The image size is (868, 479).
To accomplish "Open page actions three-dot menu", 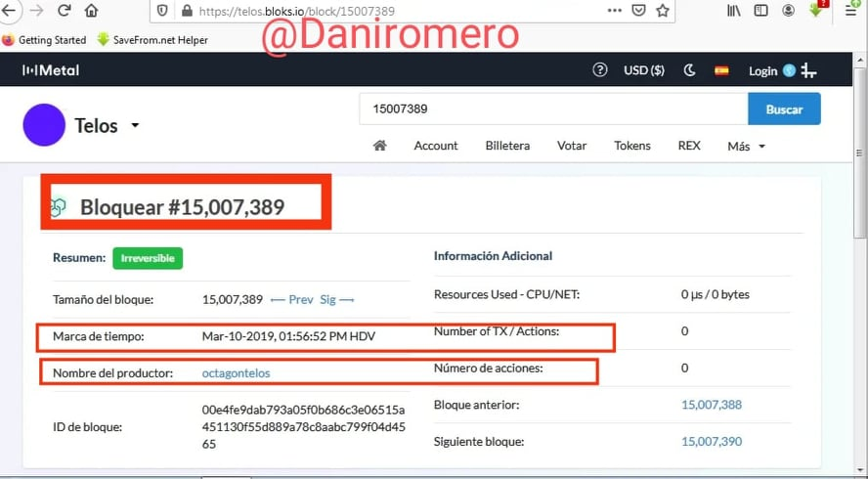I will [x=615, y=11].
